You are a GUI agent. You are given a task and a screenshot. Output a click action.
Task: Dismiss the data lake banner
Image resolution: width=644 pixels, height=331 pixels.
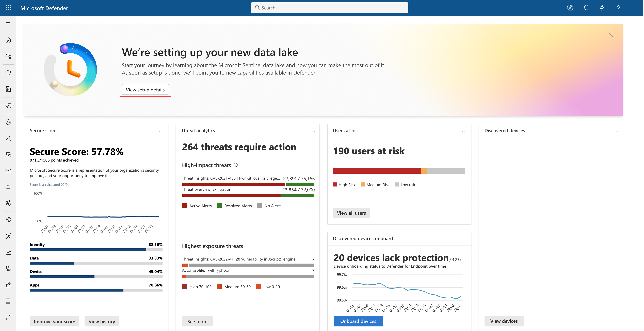pyautogui.click(x=611, y=36)
